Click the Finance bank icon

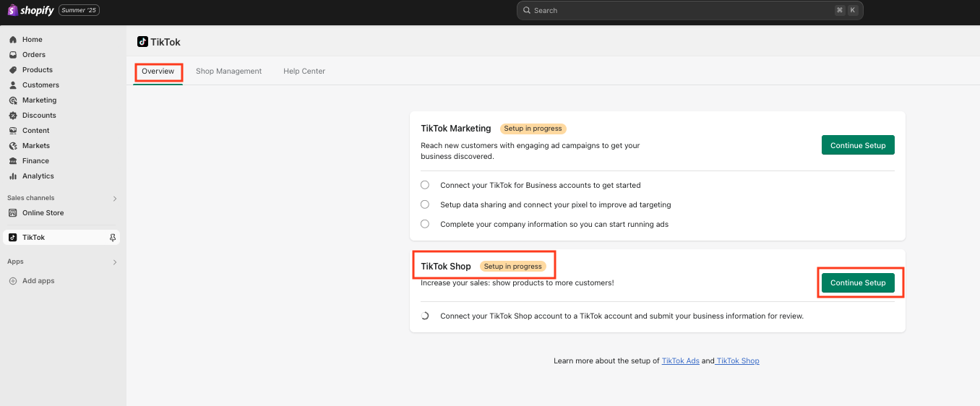[13, 161]
